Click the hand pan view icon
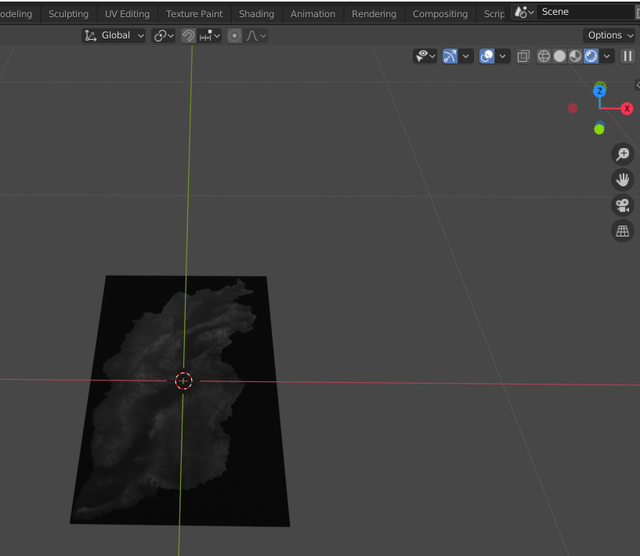Viewport: 640px width, 556px height. tap(622, 180)
